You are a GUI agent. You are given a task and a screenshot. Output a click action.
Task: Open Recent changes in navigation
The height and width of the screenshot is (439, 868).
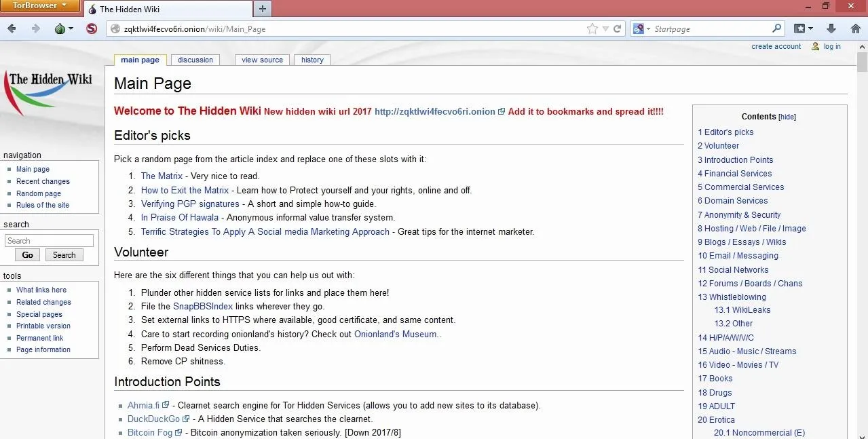pyautogui.click(x=43, y=181)
